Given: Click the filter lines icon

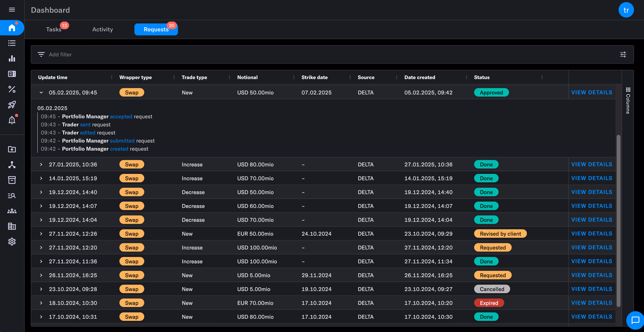Looking at the screenshot, I should click(x=41, y=54).
